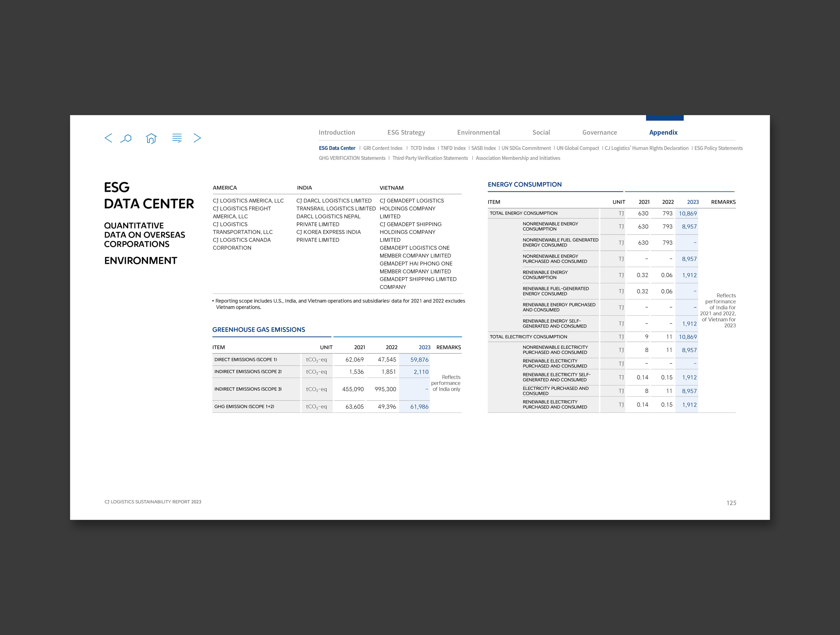Click 2023 header in energy table
Screen dimensions: 840x635
click(x=693, y=202)
